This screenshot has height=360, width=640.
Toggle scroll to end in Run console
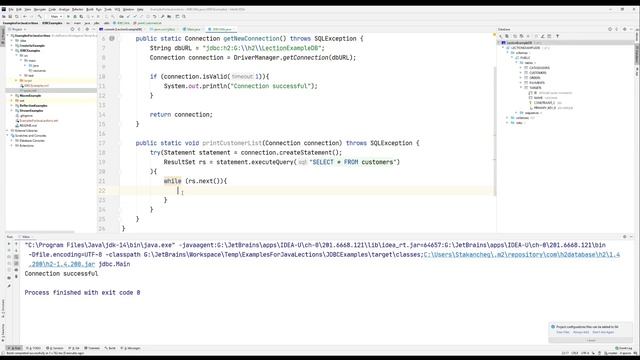[16, 263]
